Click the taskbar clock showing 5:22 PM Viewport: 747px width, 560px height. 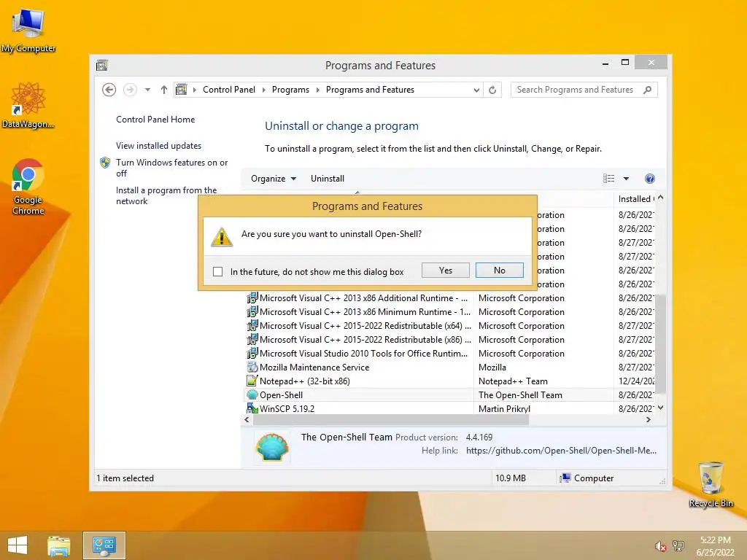[x=715, y=546]
